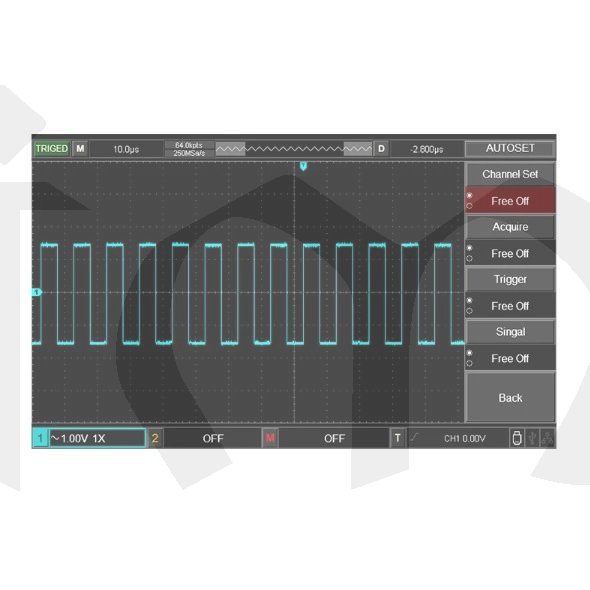Screen dimensions: 590x590
Task: Toggle Free Off under Trigger
Action: (510, 306)
